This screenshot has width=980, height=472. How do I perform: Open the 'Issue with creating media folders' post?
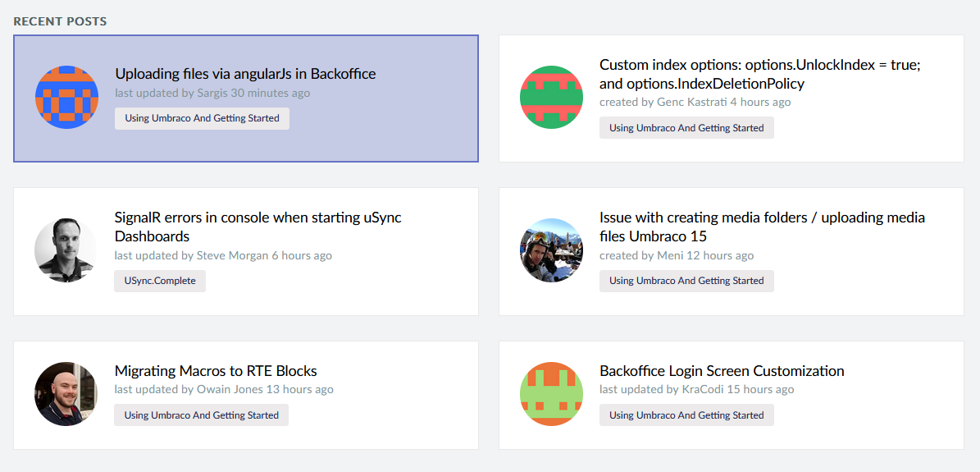click(762, 227)
